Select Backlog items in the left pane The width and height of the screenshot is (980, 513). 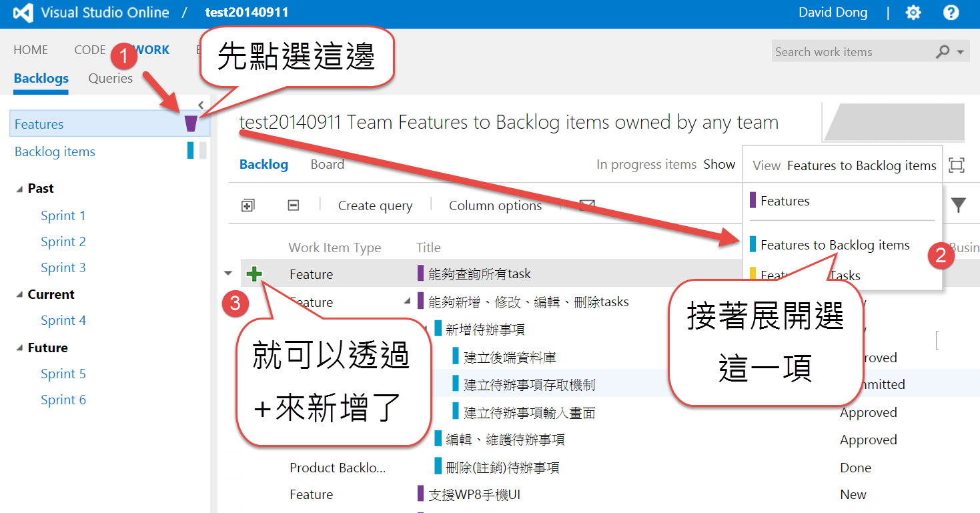[x=55, y=151]
